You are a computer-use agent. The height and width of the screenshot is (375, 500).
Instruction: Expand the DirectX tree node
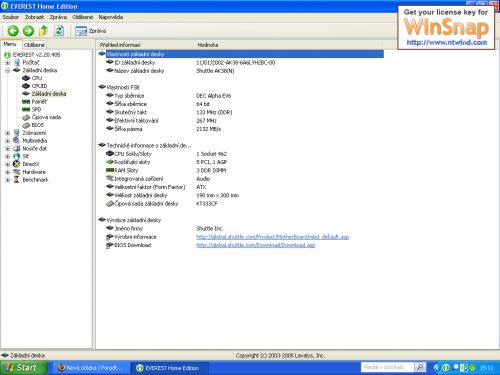point(7,164)
